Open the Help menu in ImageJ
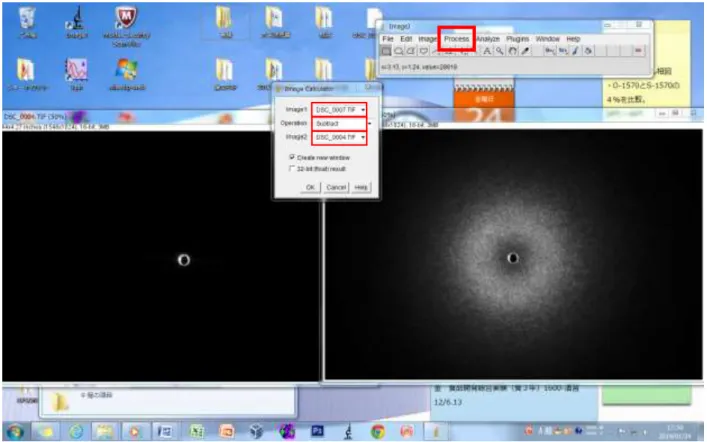The width and height of the screenshot is (707, 442). [573, 39]
